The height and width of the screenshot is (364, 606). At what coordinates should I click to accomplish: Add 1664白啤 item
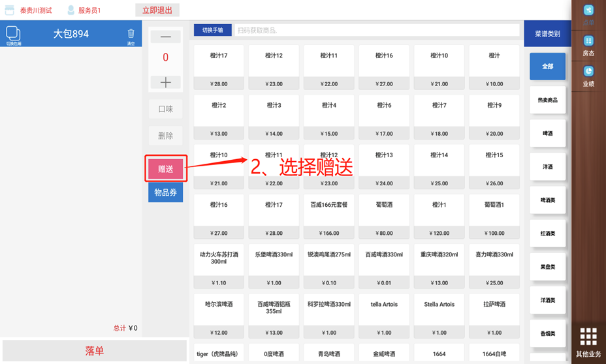[x=494, y=353]
